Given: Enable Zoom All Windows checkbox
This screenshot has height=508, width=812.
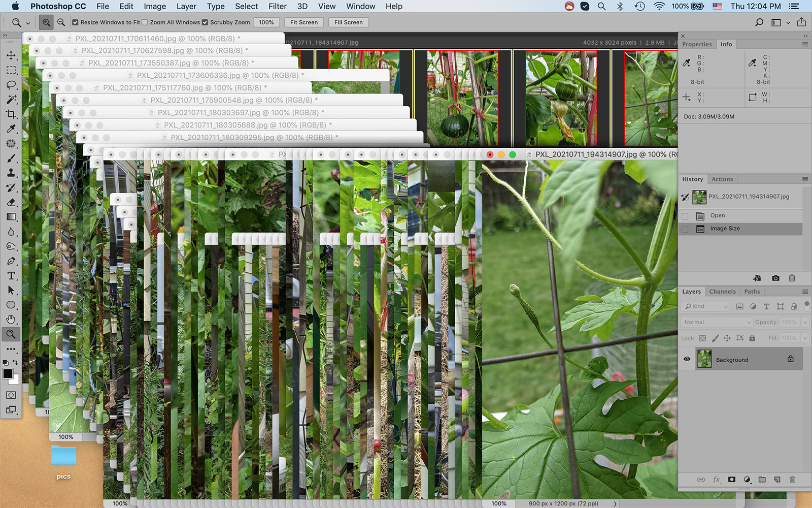Looking at the screenshot, I should point(145,22).
